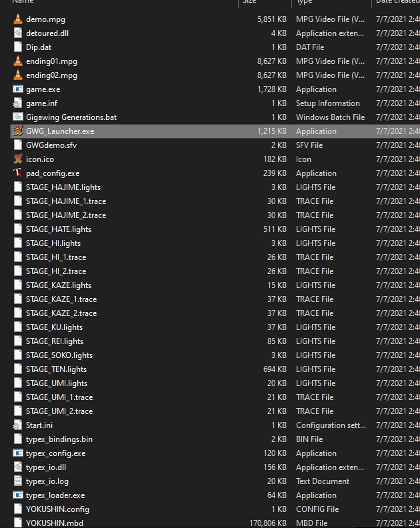Click the VLC cone icon for demo.mpg

point(18,19)
